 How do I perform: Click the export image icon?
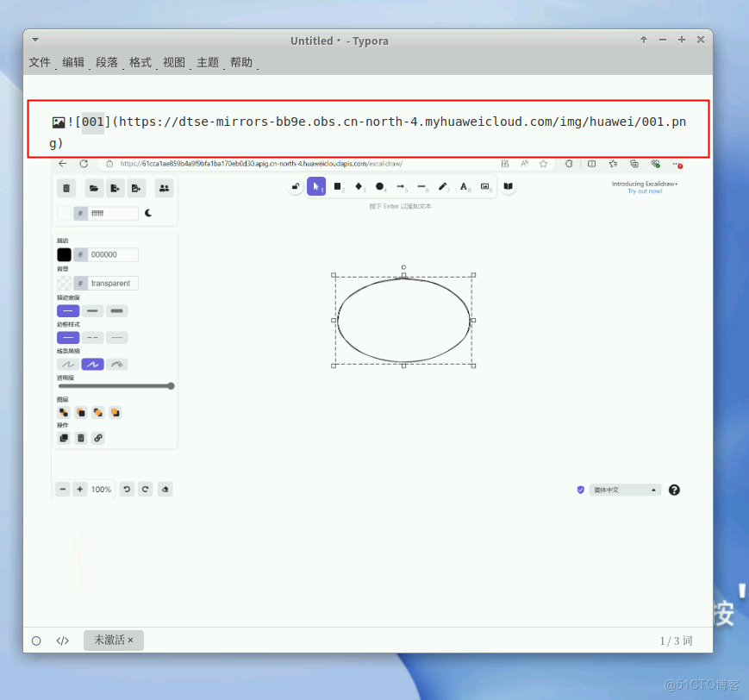pyautogui.click(x=136, y=188)
